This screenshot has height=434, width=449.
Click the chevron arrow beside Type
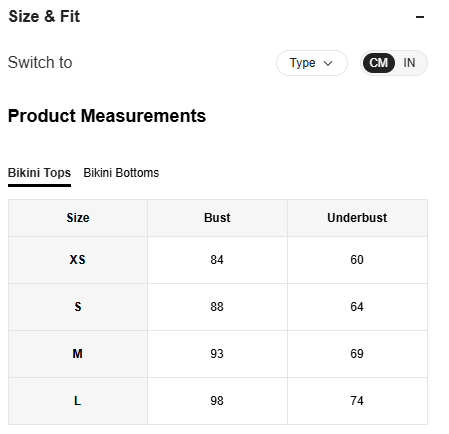coord(328,63)
